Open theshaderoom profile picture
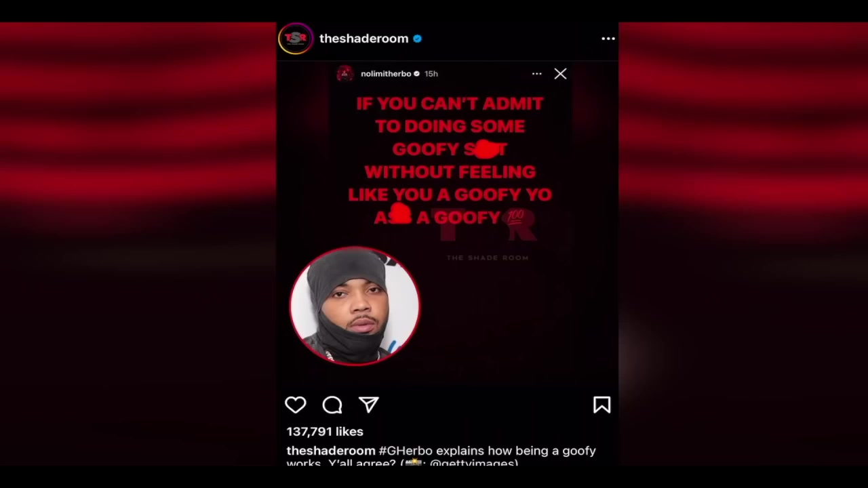This screenshot has height=488, width=868. 296,39
